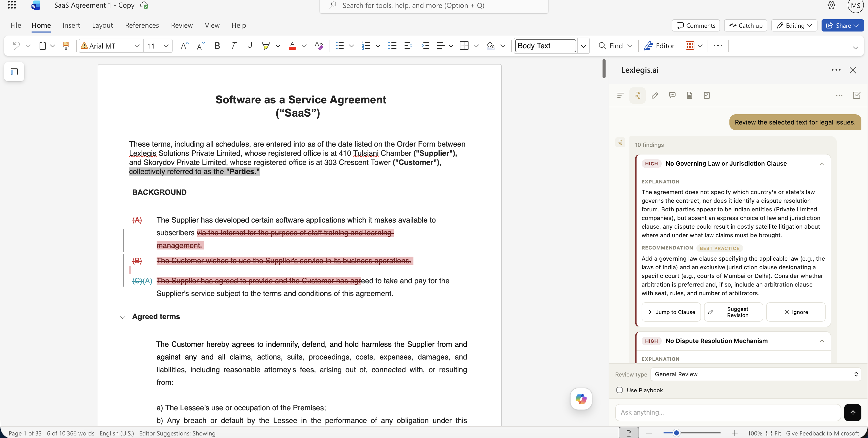Toggle Underline formatting
The image size is (868, 438).
[x=249, y=45]
